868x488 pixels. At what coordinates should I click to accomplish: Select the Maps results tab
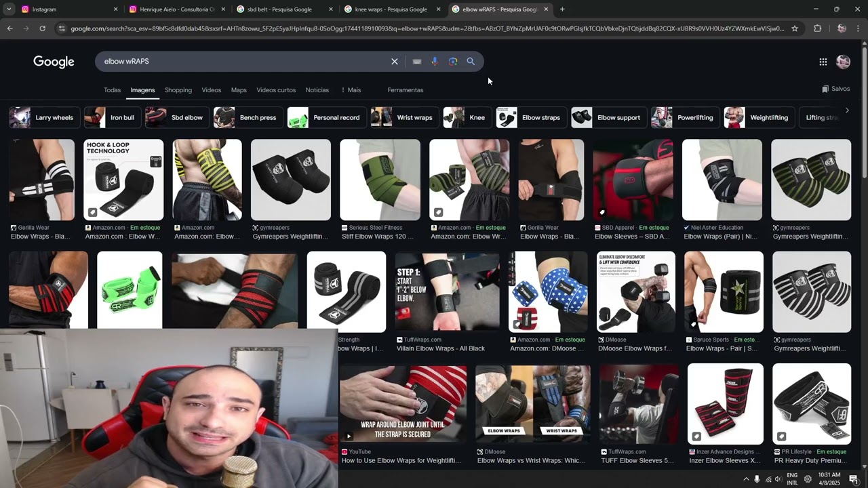coord(239,90)
